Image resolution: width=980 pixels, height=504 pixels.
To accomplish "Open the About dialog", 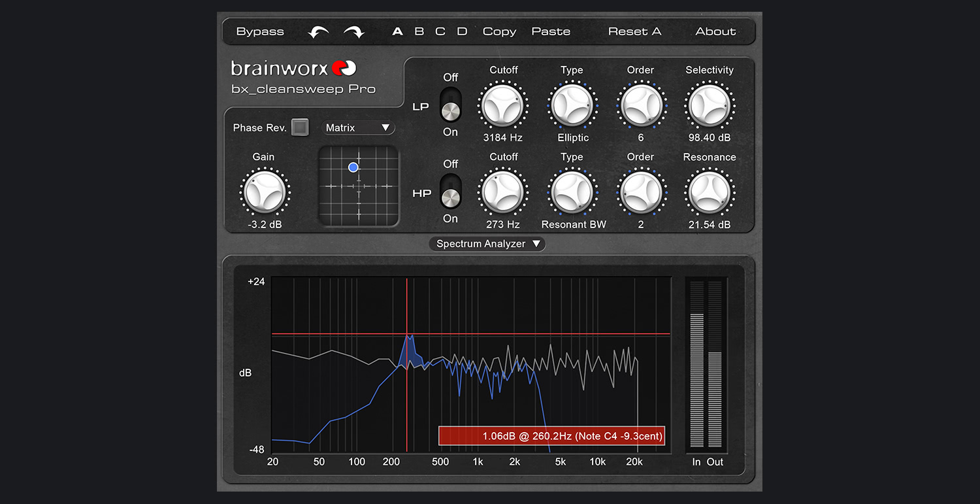I will pos(715,31).
